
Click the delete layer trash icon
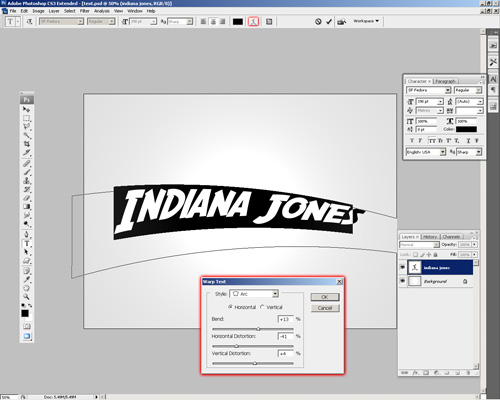click(x=468, y=373)
